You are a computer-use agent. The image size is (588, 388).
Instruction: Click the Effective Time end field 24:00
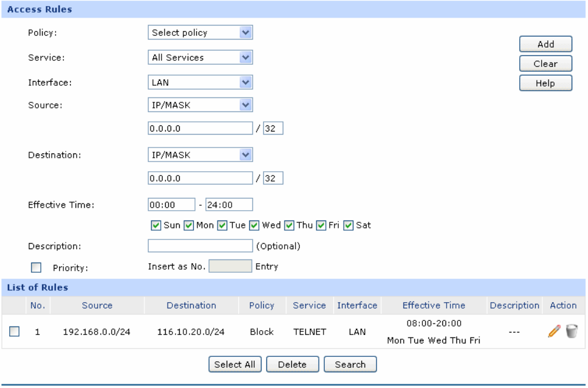(229, 205)
